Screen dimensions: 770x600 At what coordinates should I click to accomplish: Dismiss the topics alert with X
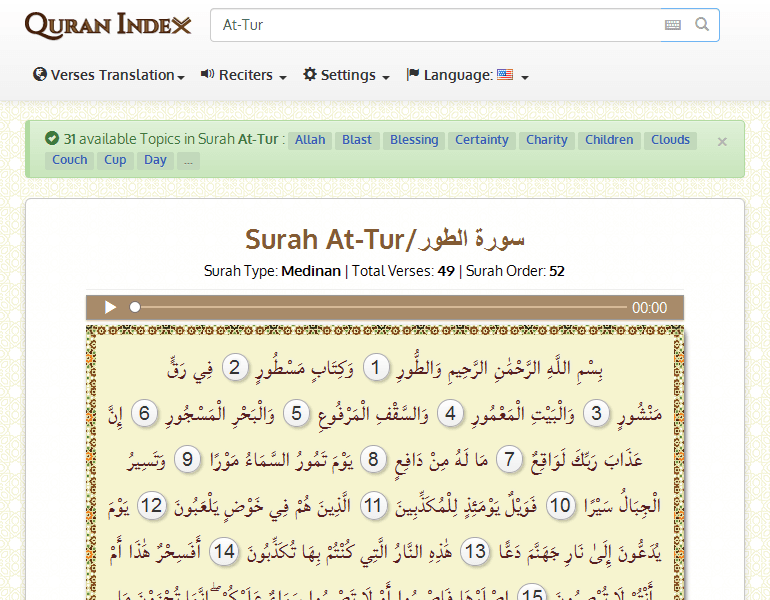tap(722, 142)
